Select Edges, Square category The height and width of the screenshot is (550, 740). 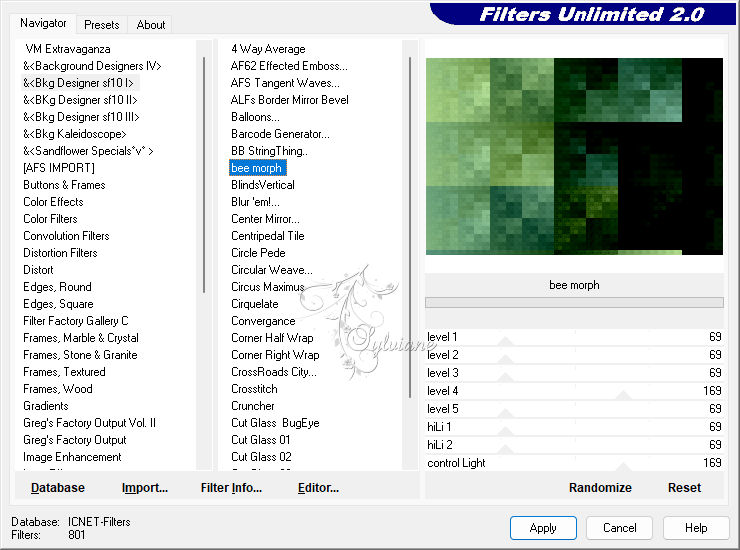click(58, 304)
